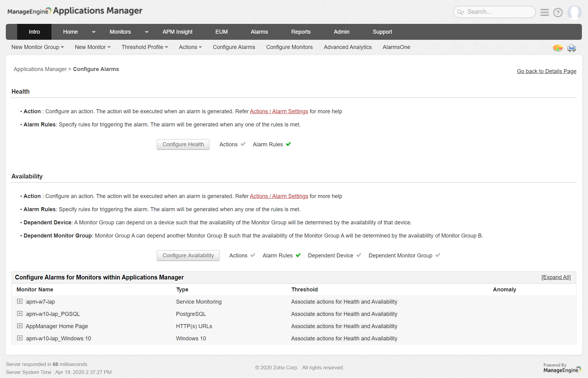This screenshot has height=378, width=588.
Task: Click the Powered By ManageEngine footer logo
Action: [562, 368]
